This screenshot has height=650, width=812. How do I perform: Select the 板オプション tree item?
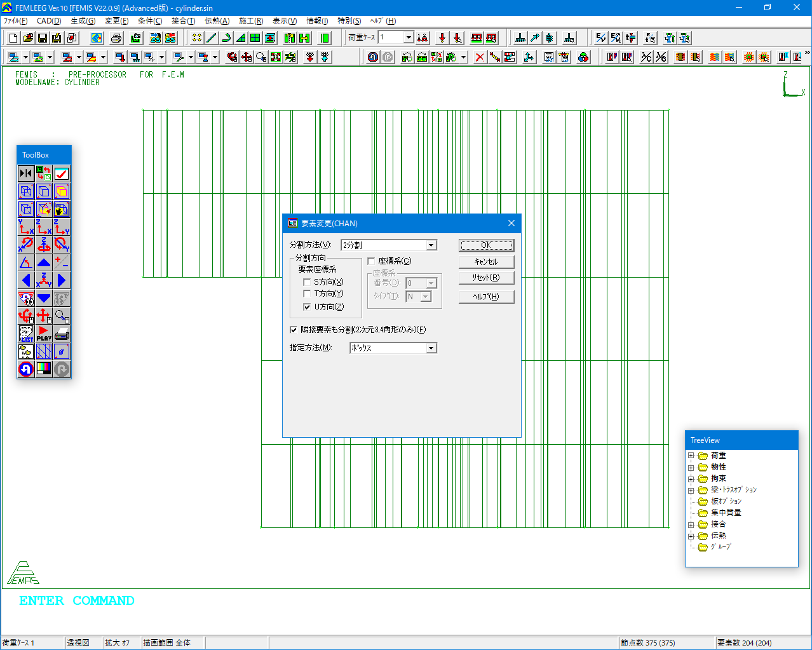[726, 501]
